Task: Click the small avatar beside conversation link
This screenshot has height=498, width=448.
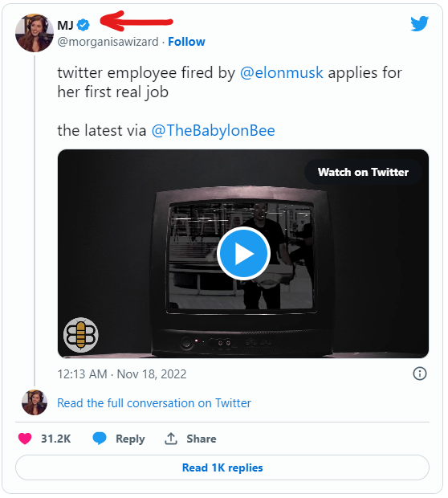Action: (x=35, y=402)
